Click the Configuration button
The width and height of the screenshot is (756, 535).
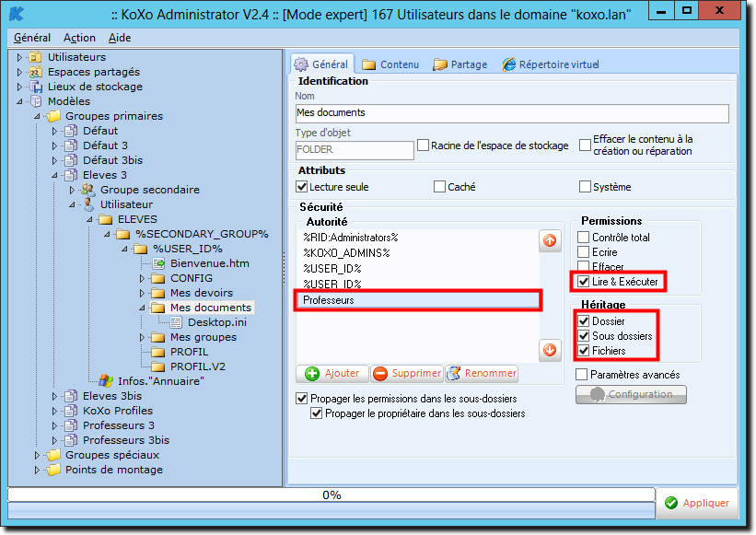tap(631, 394)
